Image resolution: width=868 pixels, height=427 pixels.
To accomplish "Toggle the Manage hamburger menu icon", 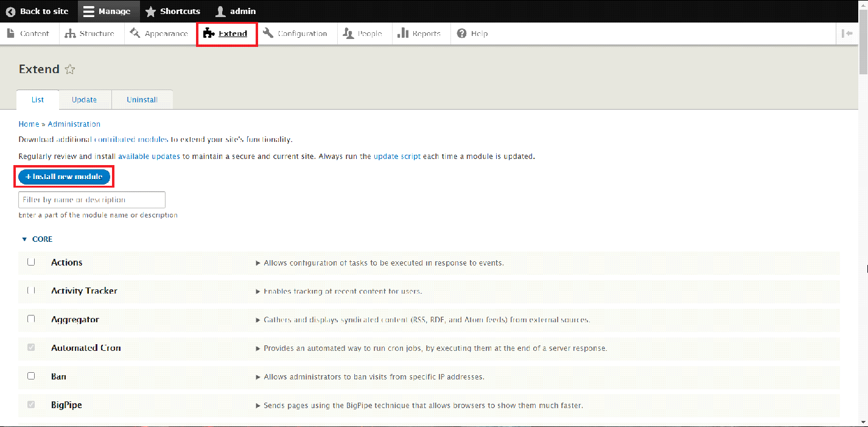I will [x=89, y=12].
